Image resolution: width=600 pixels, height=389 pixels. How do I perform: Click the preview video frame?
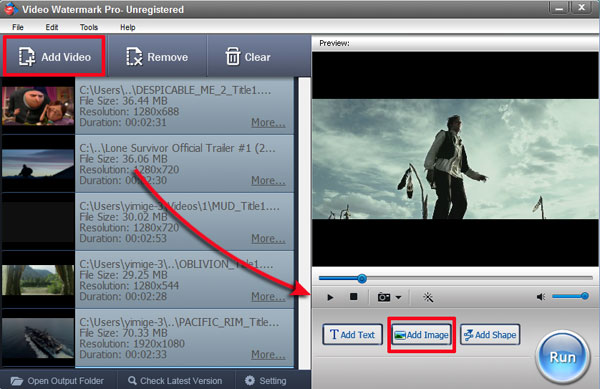(x=455, y=159)
